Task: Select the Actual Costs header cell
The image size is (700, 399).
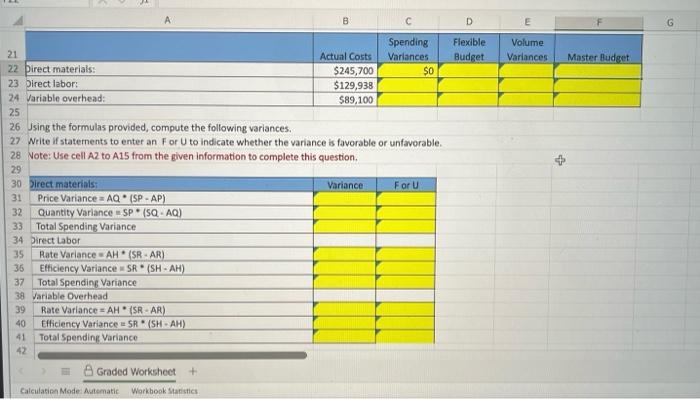Action: click(346, 48)
